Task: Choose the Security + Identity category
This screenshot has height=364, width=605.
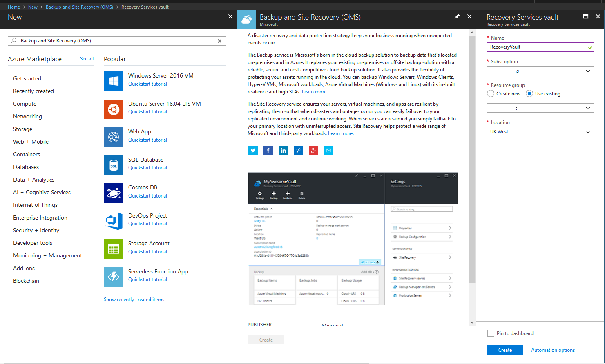Action: (x=36, y=230)
